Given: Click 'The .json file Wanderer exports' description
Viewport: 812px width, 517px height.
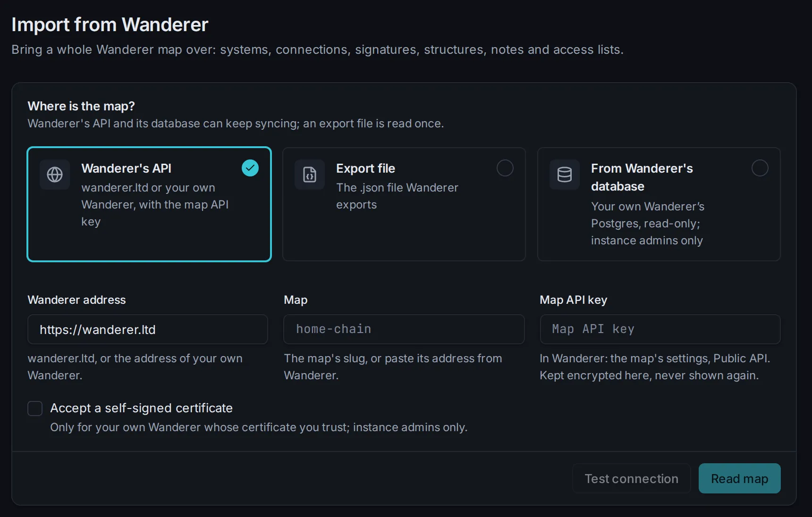Looking at the screenshot, I should tap(397, 196).
